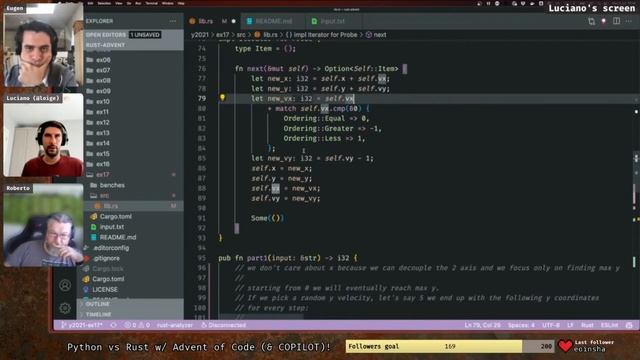The image size is (640, 360).
Task: Place cursor in code line 85 new_vy
Action: click(x=312, y=158)
